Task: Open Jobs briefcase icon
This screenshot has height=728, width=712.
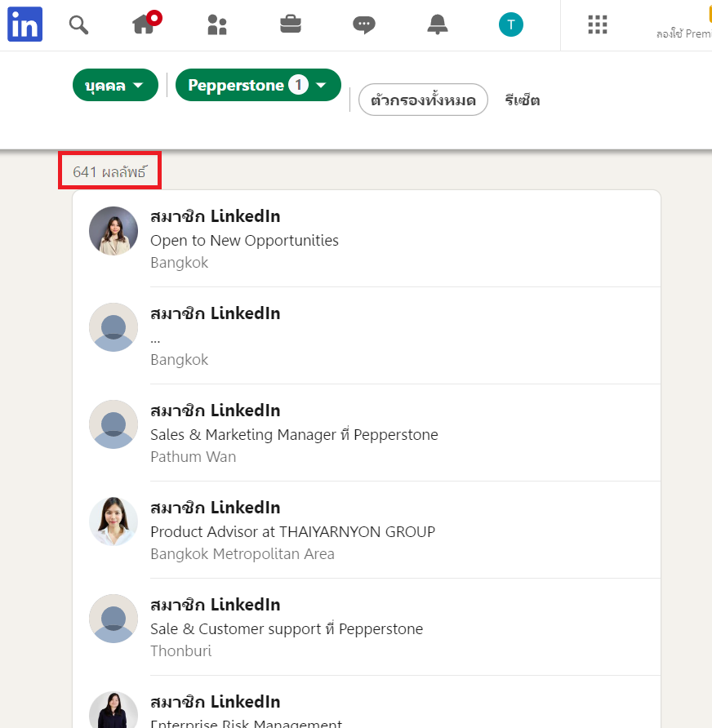Action: pyautogui.click(x=291, y=25)
